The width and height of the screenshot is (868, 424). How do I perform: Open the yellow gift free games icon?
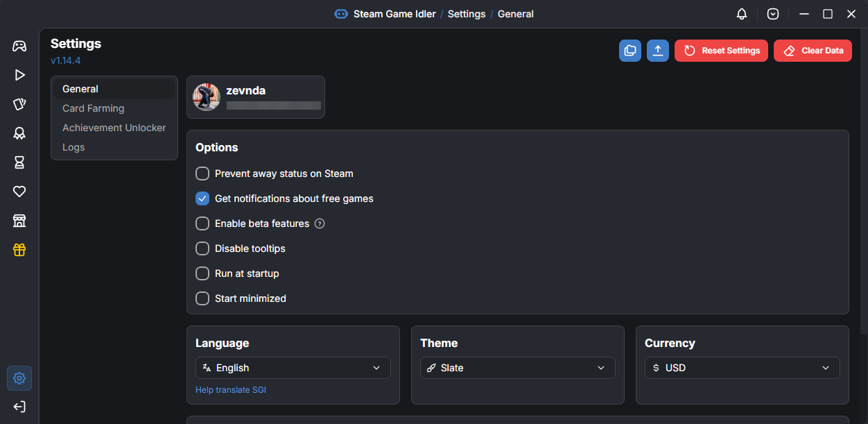tap(19, 250)
